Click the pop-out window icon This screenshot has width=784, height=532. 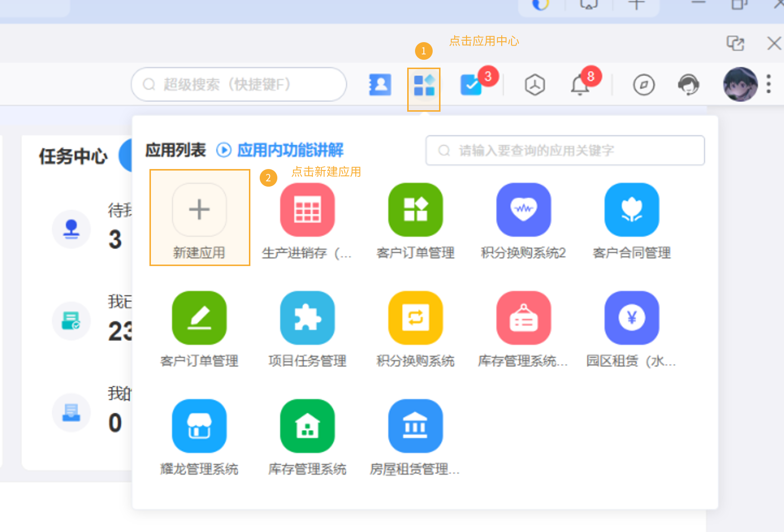[735, 43]
